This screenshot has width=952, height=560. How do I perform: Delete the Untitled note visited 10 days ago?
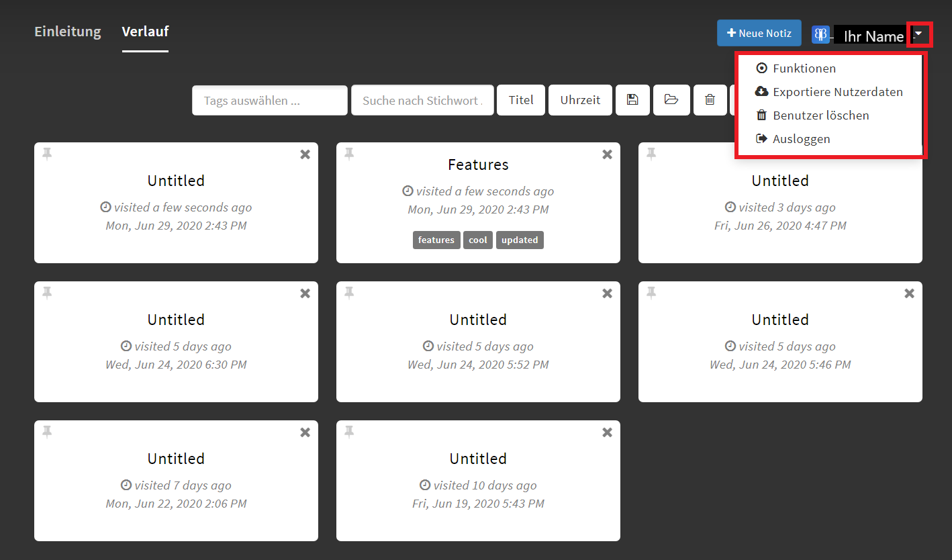pyautogui.click(x=607, y=432)
